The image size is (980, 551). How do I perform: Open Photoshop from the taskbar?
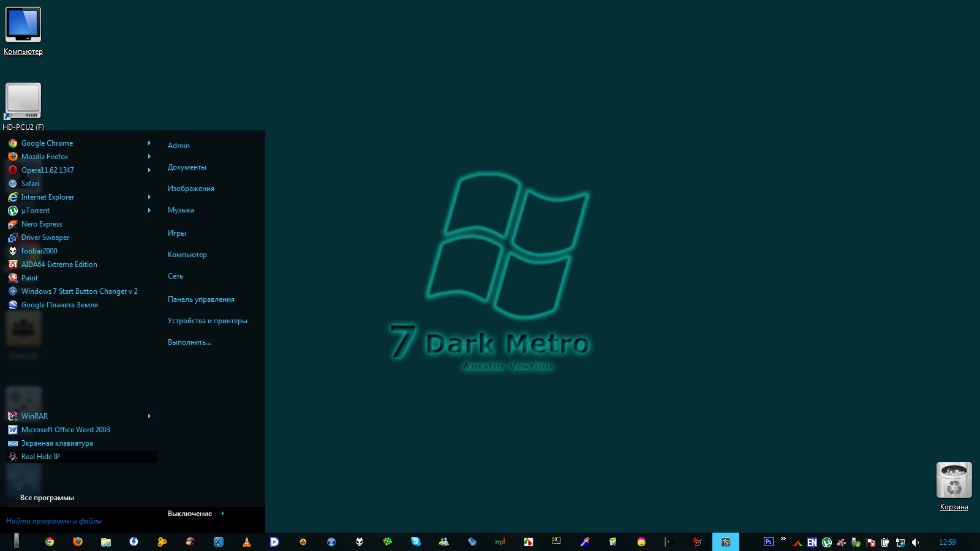768,542
